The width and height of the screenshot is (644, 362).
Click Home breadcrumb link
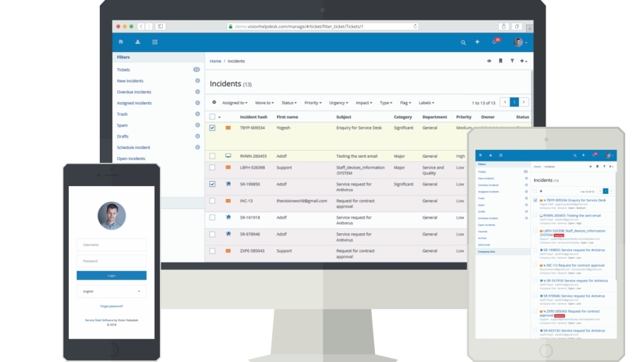pos(216,62)
